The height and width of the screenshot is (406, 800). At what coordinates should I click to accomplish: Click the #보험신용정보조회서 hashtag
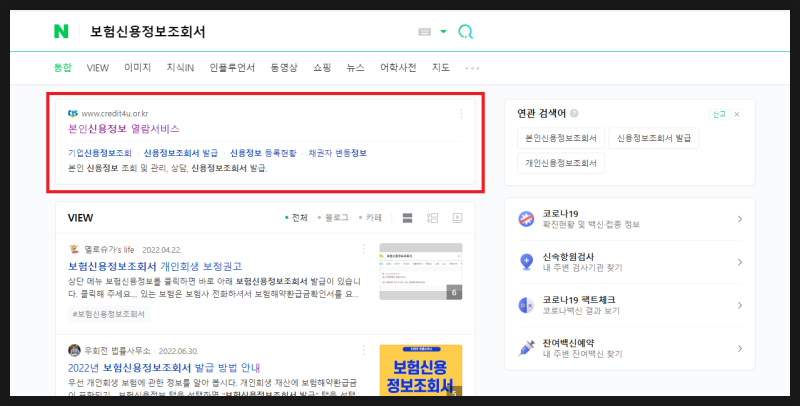pos(109,314)
